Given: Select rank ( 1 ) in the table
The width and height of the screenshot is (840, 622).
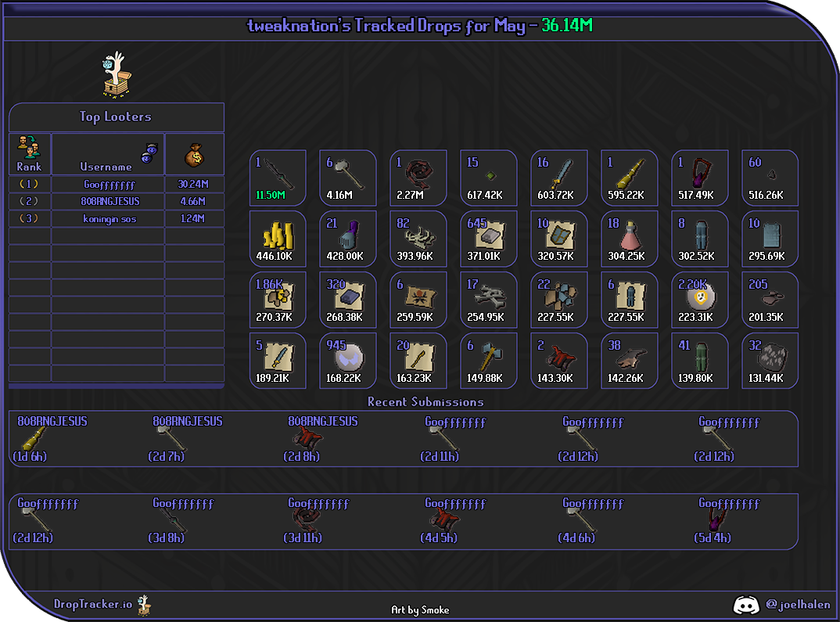Looking at the screenshot, I should tap(29, 185).
